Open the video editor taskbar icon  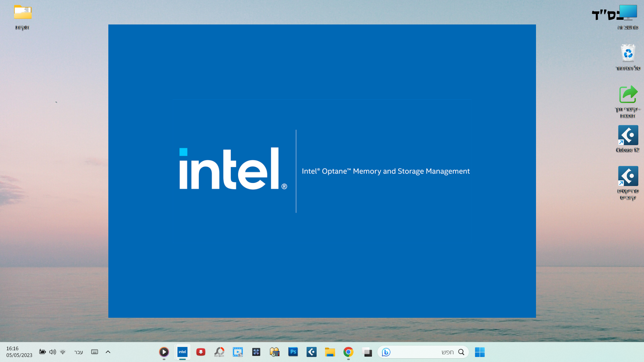(238, 352)
